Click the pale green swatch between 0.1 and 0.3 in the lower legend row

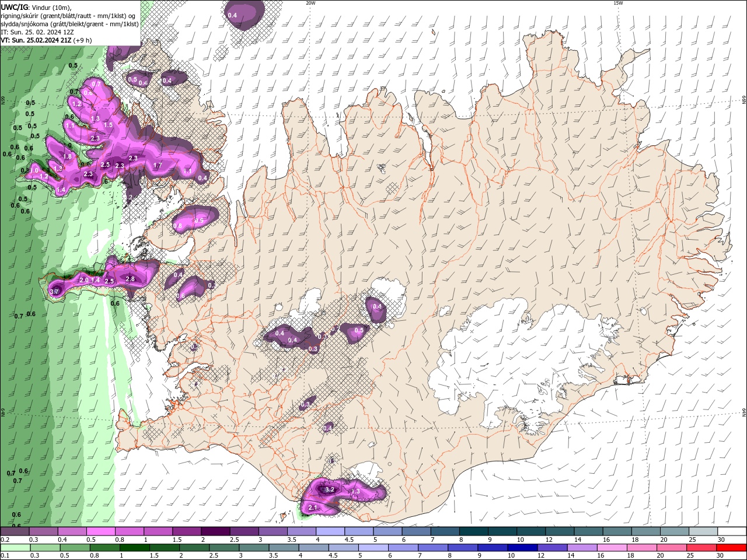pos(15,548)
